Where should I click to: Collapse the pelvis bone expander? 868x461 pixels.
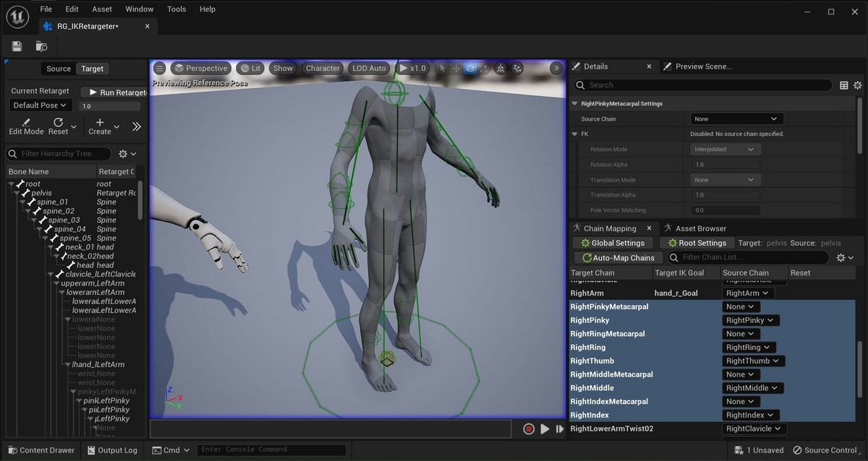18,193
